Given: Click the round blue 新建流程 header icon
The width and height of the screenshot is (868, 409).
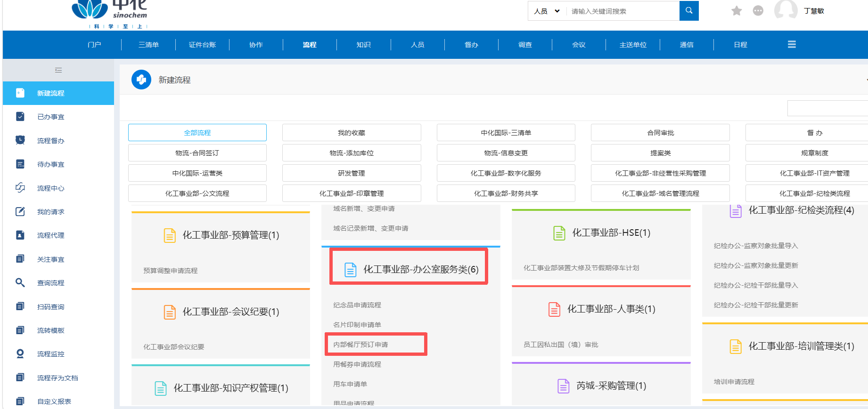Looking at the screenshot, I should [x=141, y=80].
